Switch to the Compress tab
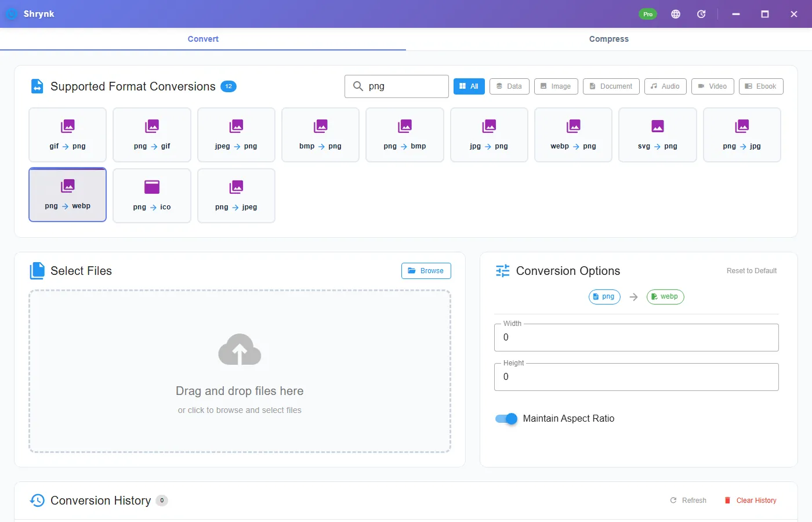 tap(609, 39)
